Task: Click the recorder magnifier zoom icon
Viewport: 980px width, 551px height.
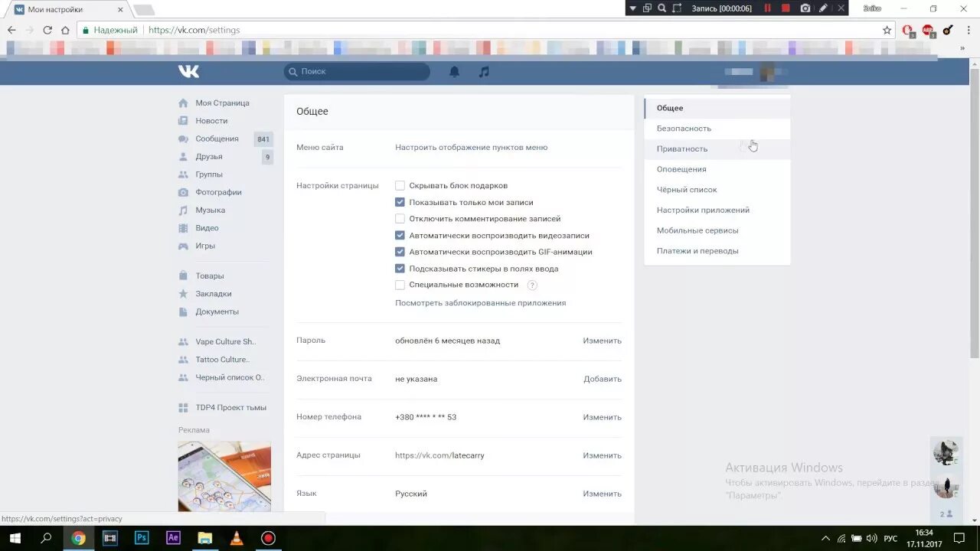Action: coord(662,8)
